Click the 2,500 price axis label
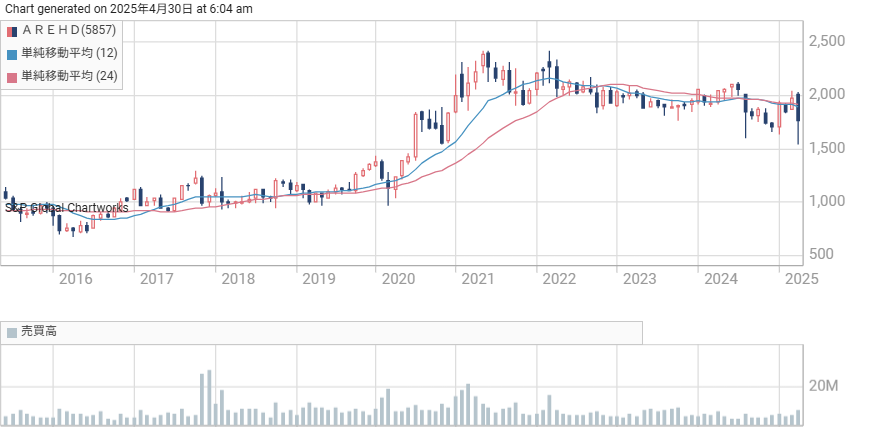The height and width of the screenshot is (432, 873). click(x=826, y=41)
